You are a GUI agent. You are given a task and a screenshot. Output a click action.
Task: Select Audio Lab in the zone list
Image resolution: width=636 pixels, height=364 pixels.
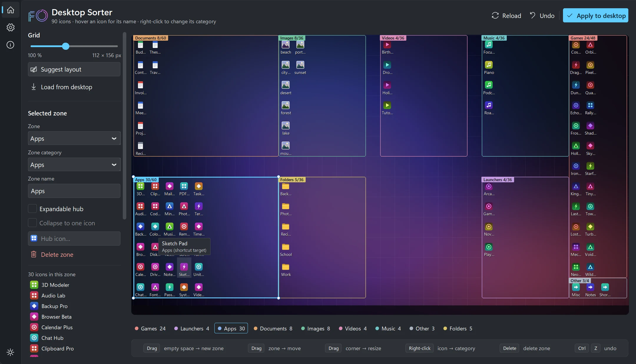[x=74, y=295]
